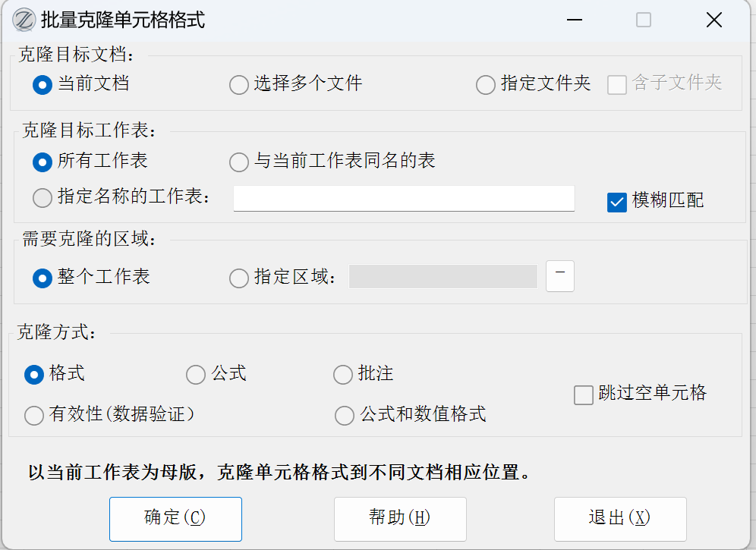Choose the 指定区域 radio option
The height and width of the screenshot is (550, 756).
[x=239, y=278]
